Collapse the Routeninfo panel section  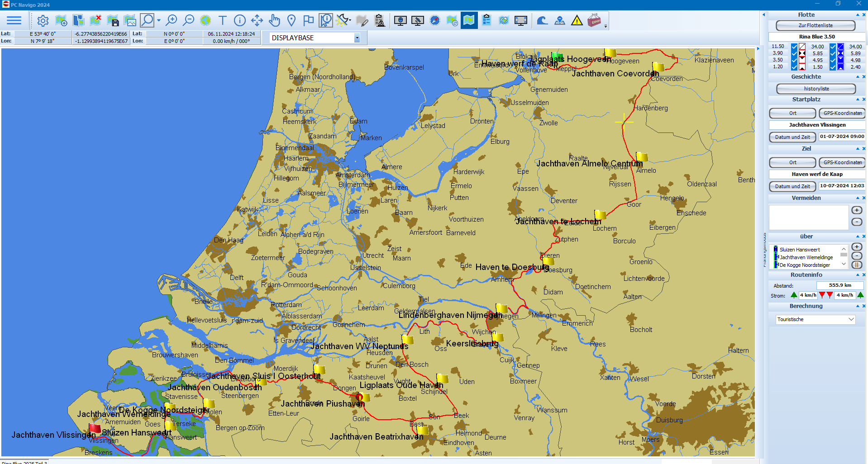coord(858,275)
